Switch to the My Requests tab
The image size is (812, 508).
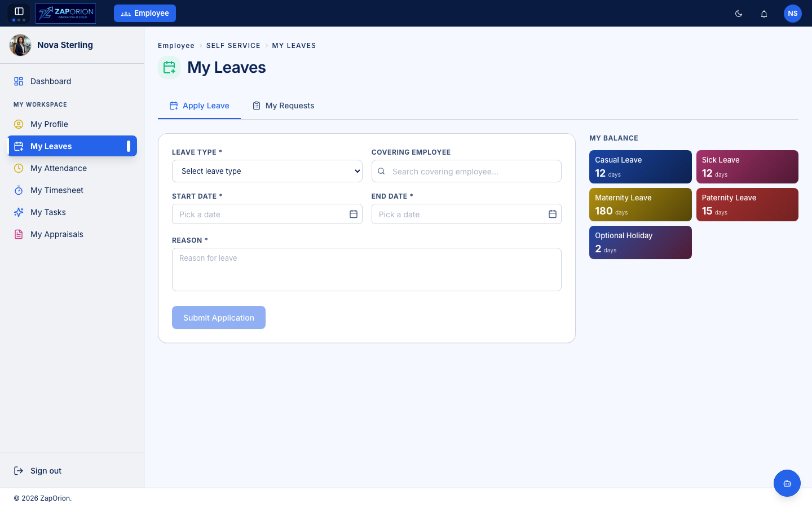pos(283,106)
